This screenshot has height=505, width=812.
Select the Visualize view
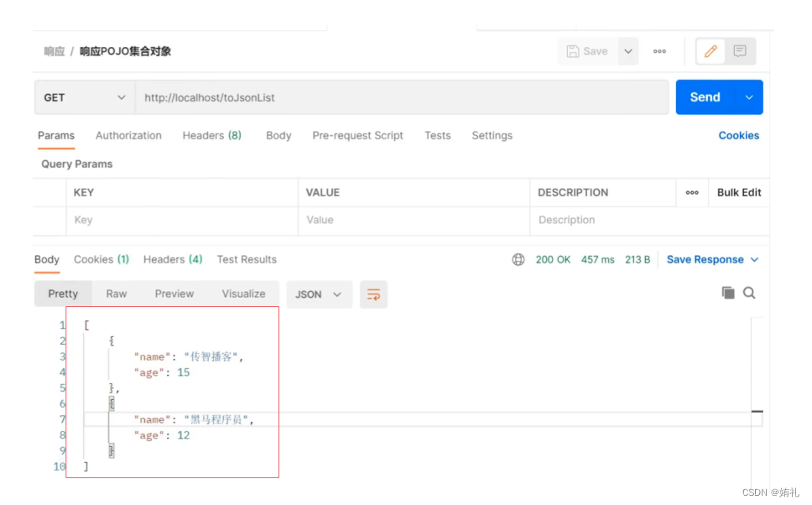point(243,294)
